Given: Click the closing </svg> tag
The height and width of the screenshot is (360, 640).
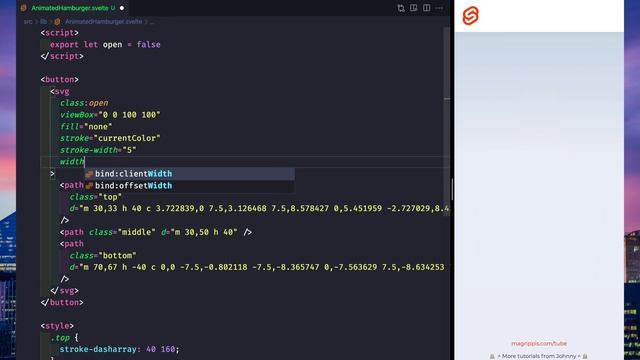Looking at the screenshot, I should click(64, 291).
